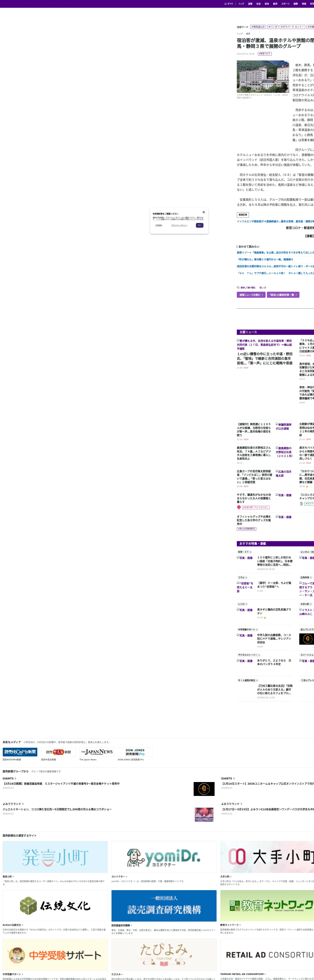The height and width of the screenshot is (980, 314).
Task: Click the 速報ニュースを読む button
Action: coord(251,295)
